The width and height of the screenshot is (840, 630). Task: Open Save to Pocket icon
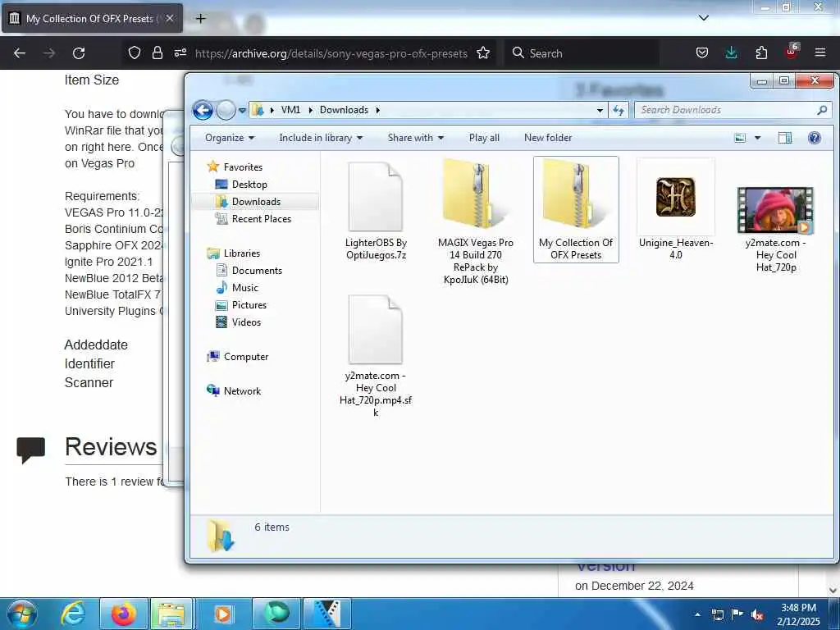(x=702, y=53)
